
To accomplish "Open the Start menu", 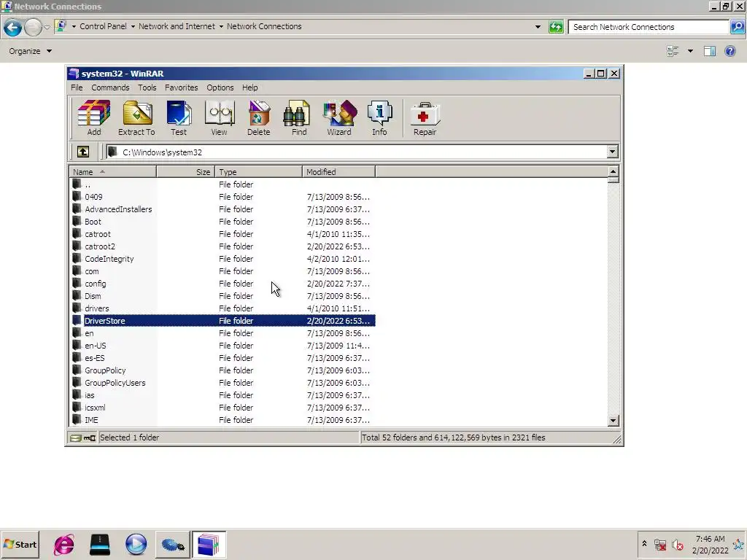I will click(20, 544).
